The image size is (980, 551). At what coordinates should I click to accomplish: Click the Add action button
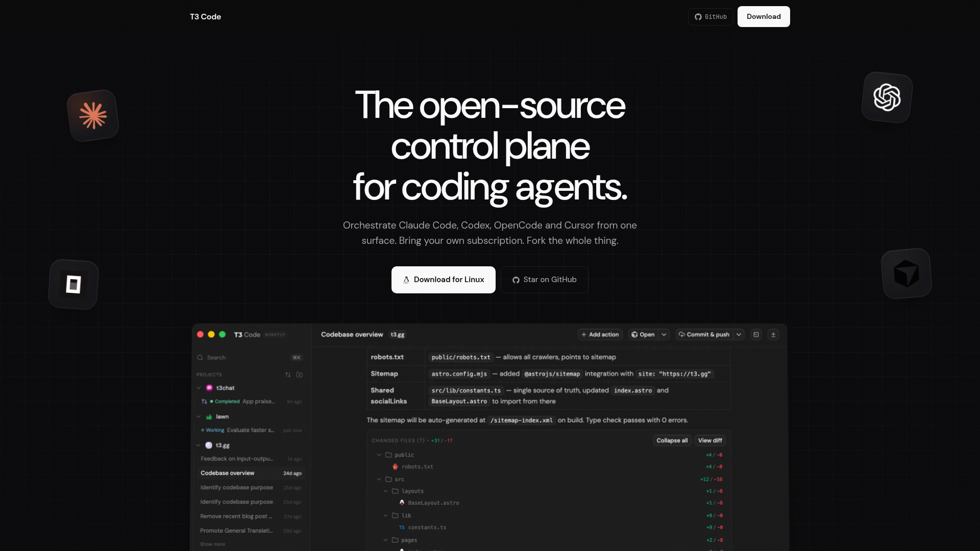[x=600, y=335]
